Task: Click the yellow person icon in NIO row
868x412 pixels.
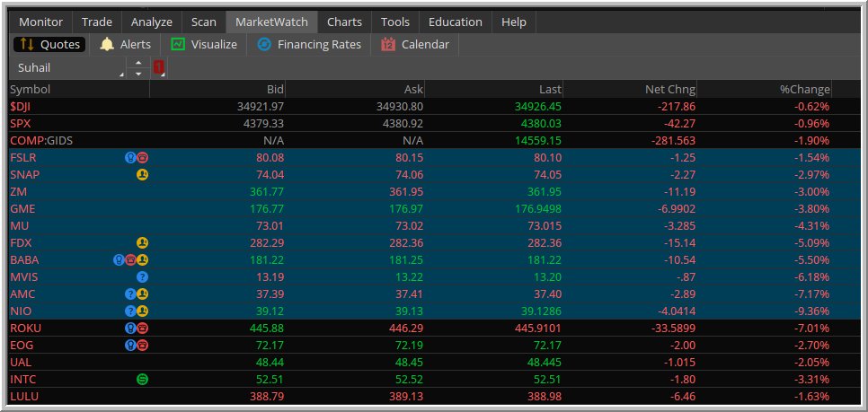Action: pos(142,311)
